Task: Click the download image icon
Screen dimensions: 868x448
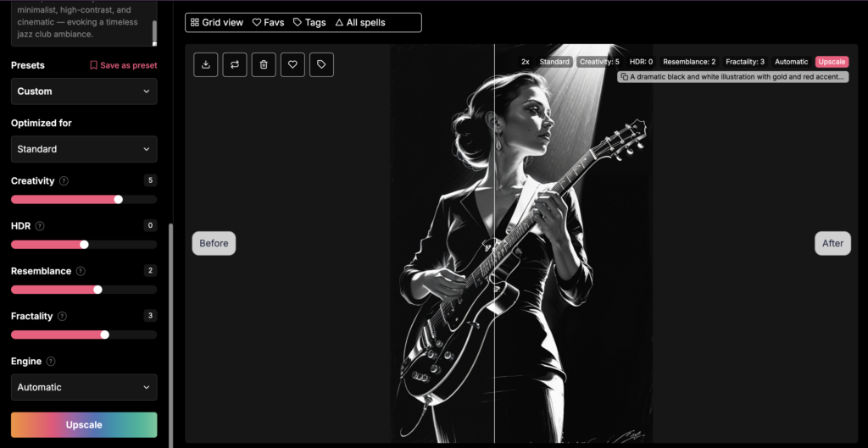Action: coord(206,64)
